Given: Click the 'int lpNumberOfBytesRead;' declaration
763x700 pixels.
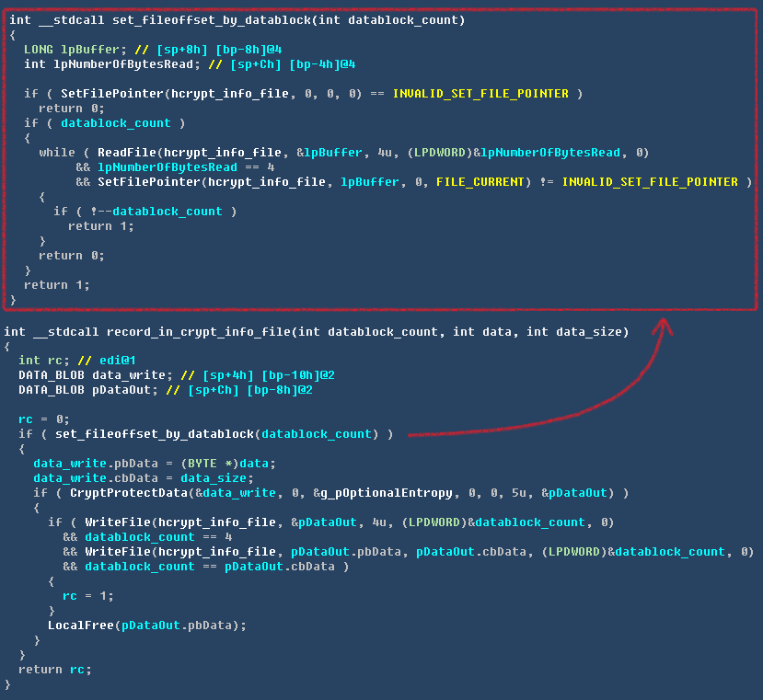Looking at the screenshot, I should click(112, 64).
